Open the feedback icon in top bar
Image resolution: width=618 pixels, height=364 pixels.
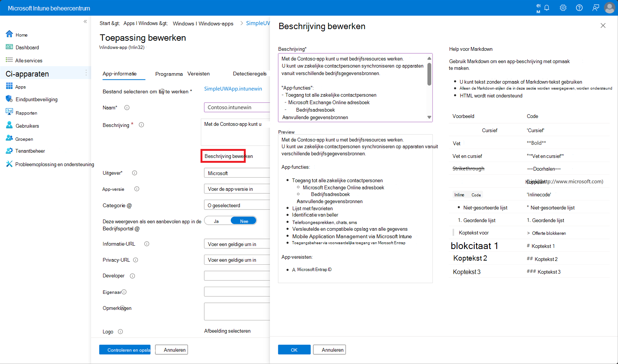point(596,8)
